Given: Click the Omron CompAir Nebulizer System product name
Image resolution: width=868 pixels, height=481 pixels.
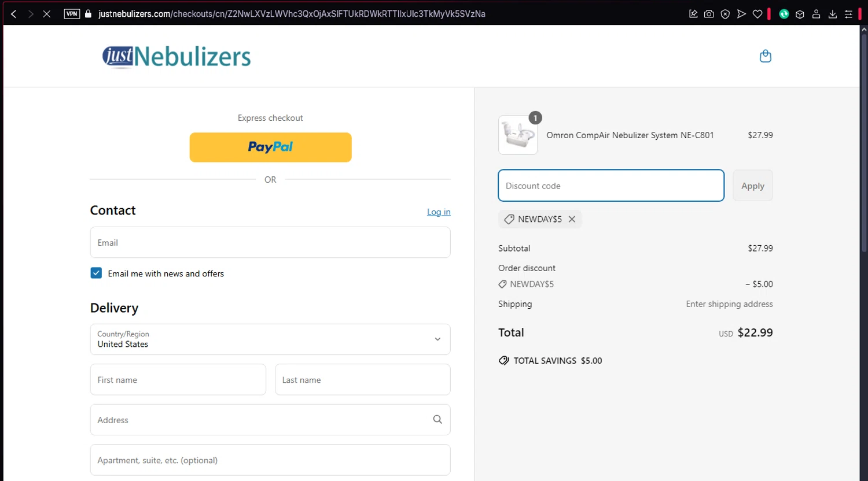Looking at the screenshot, I should point(630,135).
